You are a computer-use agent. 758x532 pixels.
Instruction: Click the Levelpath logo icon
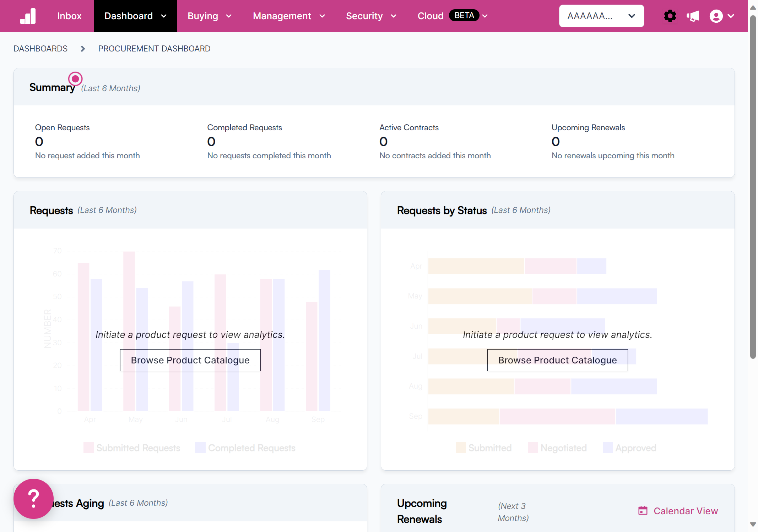(28, 16)
